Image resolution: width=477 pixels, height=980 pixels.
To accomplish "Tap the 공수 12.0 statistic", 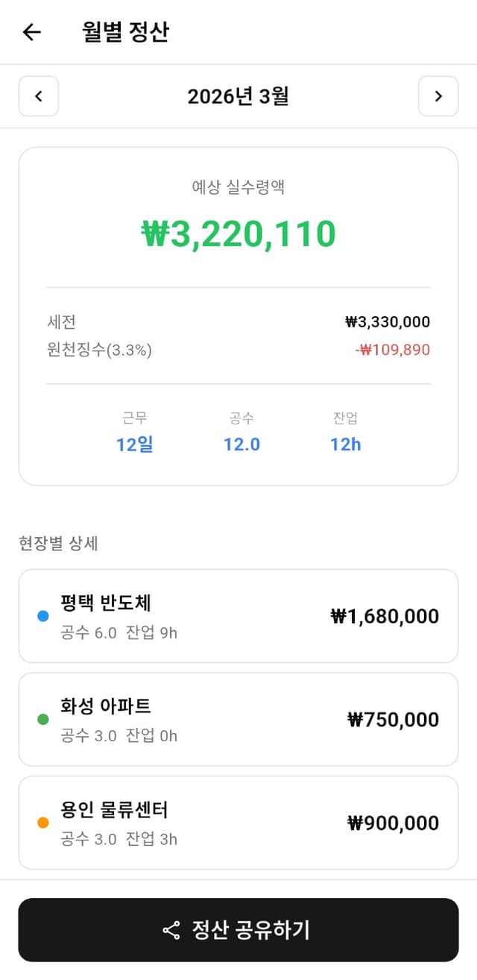I will tap(241, 433).
